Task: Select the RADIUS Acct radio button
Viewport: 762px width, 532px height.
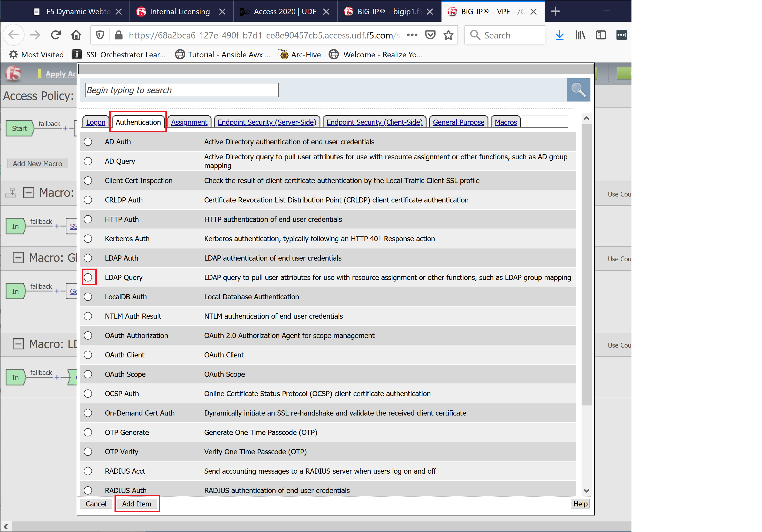Action: tap(88, 471)
